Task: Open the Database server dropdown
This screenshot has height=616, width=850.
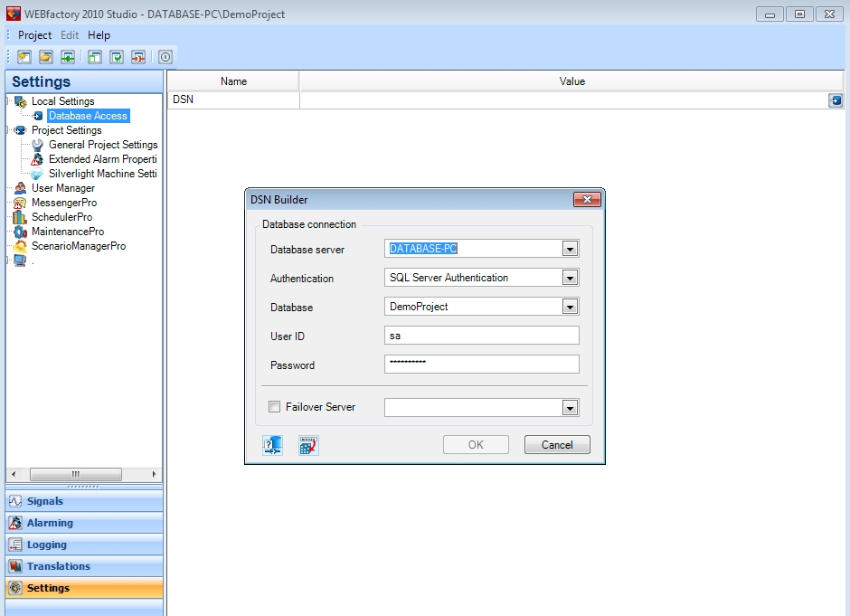Action: (x=570, y=249)
